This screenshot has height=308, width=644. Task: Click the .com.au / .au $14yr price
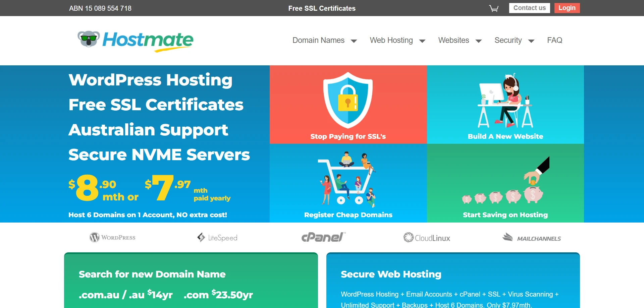click(x=125, y=295)
